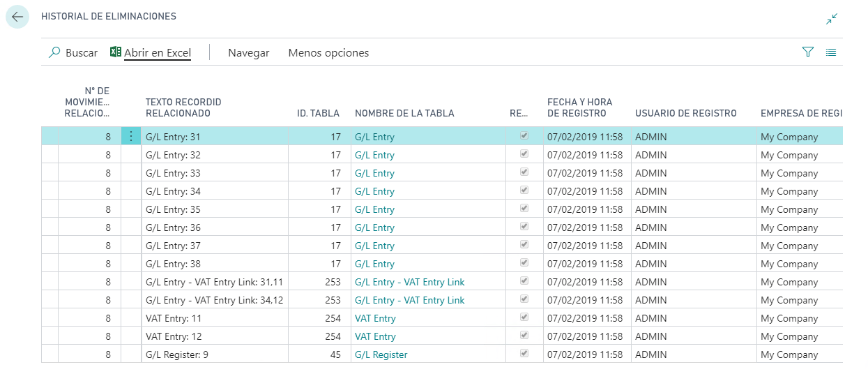
Task: Click the Excel icon in toolbar
Action: coord(116,52)
